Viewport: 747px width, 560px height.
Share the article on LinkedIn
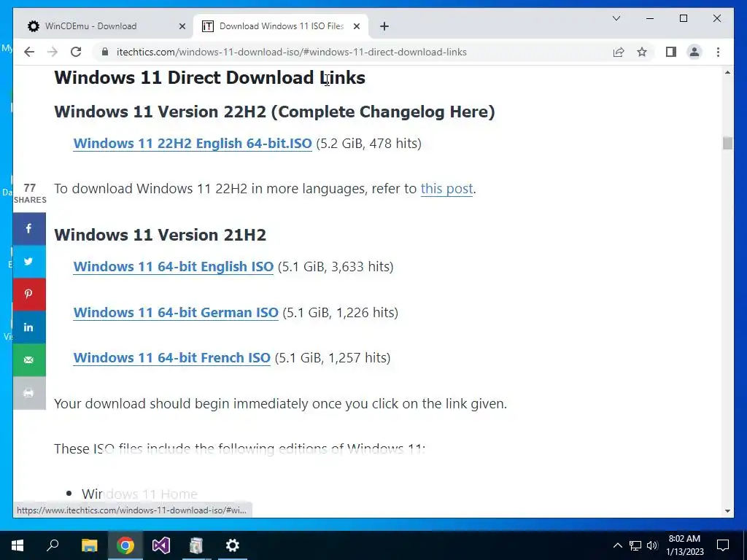point(29,327)
